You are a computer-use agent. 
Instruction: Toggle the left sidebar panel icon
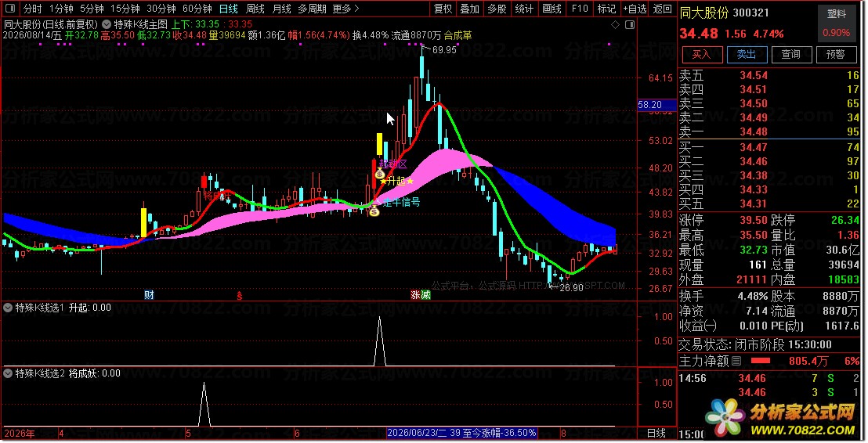(x=11, y=9)
